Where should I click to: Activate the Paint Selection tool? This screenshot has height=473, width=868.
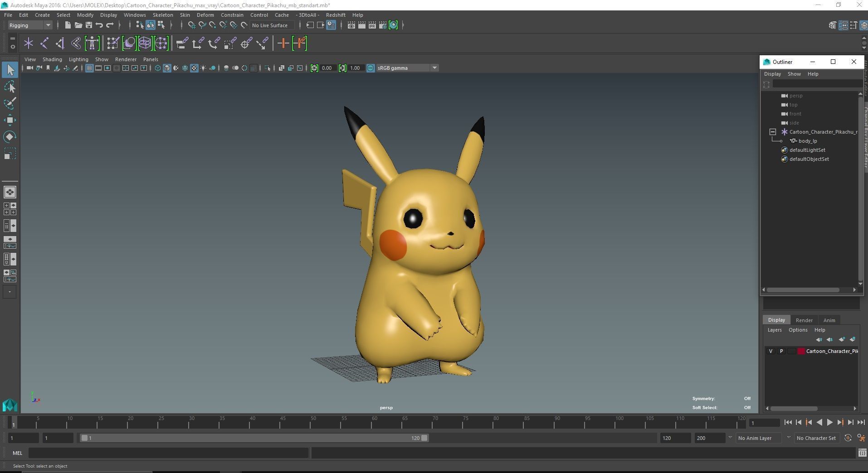coord(10,103)
